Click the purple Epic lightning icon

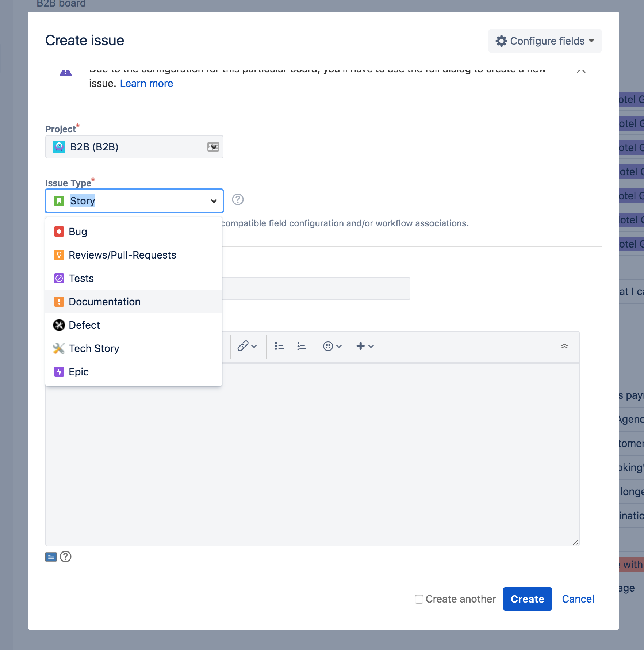(59, 372)
